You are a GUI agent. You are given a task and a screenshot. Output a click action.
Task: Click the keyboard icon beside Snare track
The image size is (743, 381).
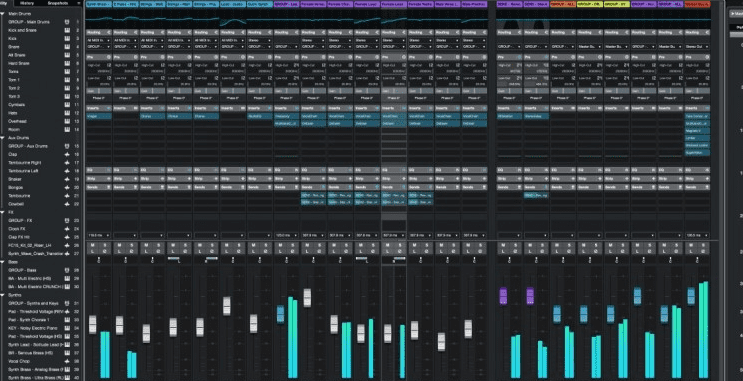67,47
